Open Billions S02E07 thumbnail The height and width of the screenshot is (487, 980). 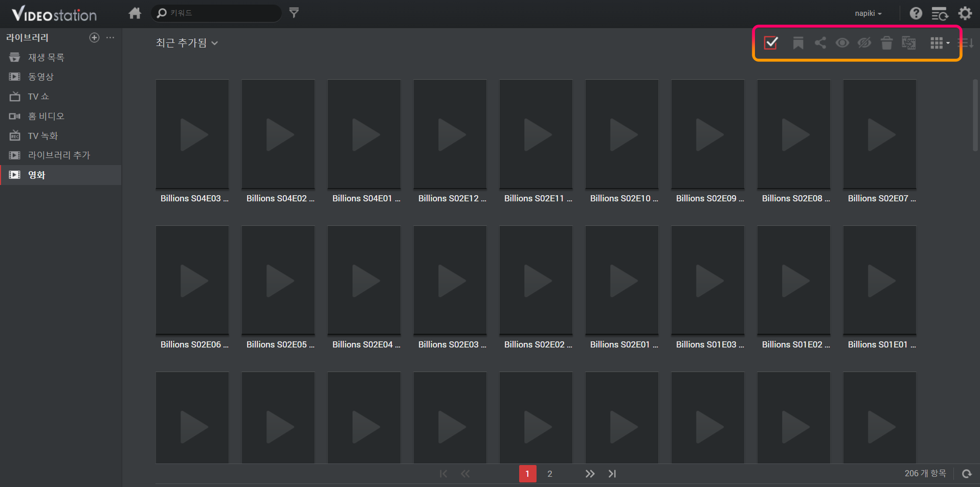[880, 134]
